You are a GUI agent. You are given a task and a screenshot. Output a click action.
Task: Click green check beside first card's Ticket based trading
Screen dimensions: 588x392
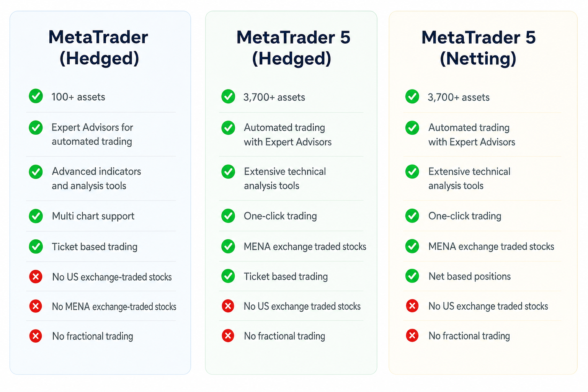[36, 247]
